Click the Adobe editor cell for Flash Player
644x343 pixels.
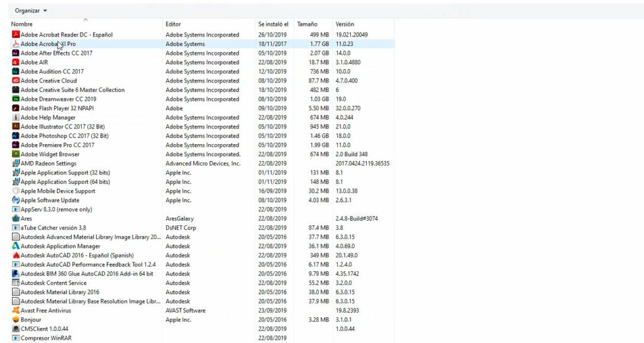tap(174, 108)
